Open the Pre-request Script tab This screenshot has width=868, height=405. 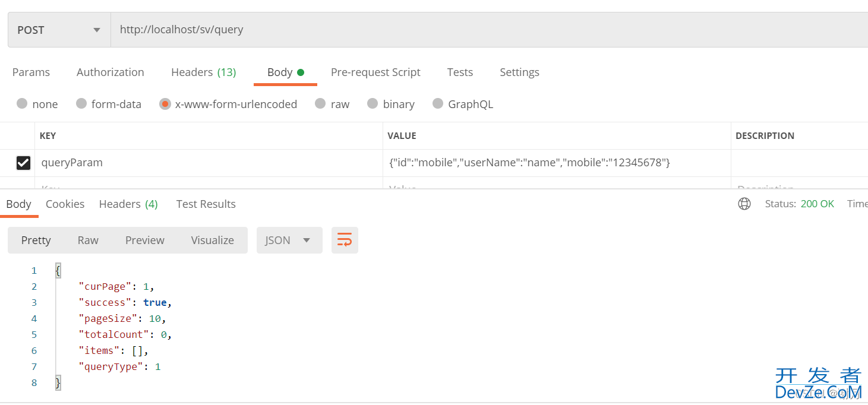click(375, 72)
